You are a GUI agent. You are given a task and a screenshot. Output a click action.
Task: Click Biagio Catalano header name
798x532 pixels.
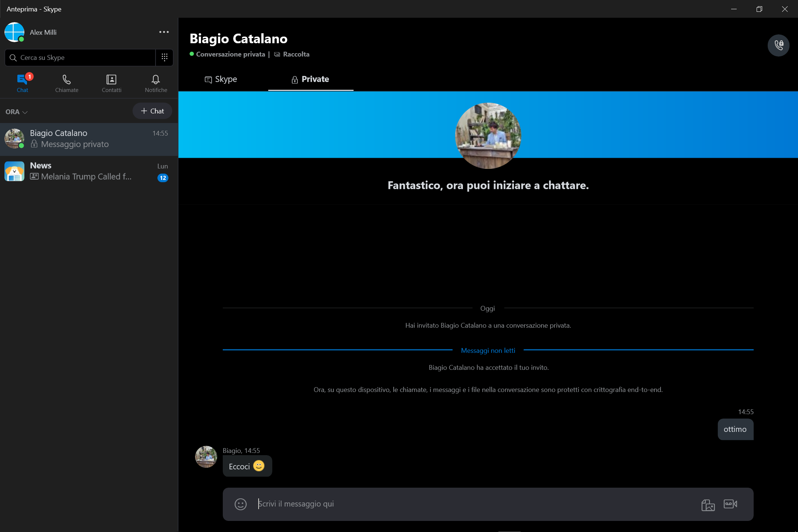pos(239,39)
